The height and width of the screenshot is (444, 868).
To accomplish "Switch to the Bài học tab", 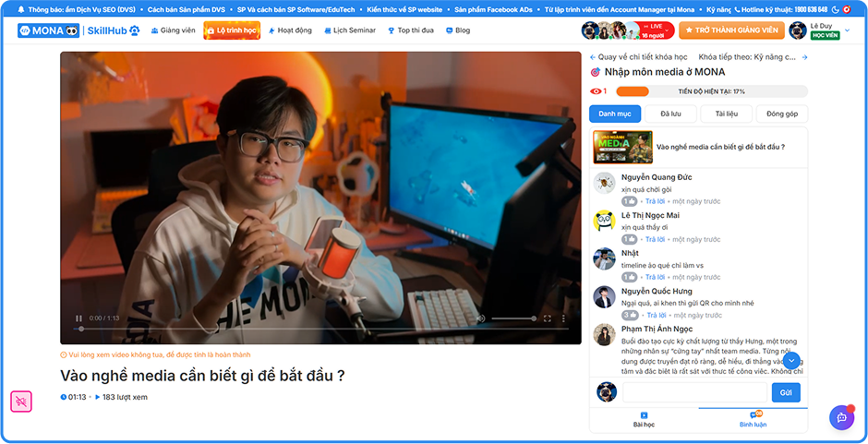I will (644, 420).
